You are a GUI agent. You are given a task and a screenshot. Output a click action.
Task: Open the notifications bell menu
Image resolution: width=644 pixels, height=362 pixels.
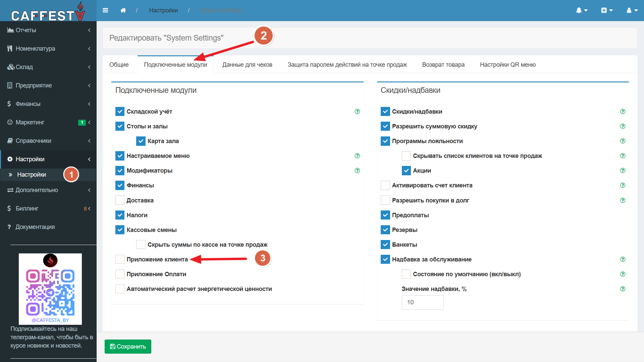582,10
